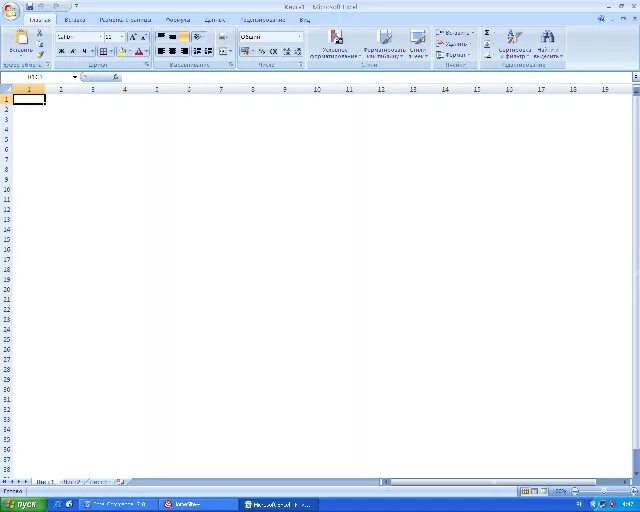This screenshot has width=640, height=512.
Task: Switch to the Page Layout ribbon tab
Action: coord(125,20)
